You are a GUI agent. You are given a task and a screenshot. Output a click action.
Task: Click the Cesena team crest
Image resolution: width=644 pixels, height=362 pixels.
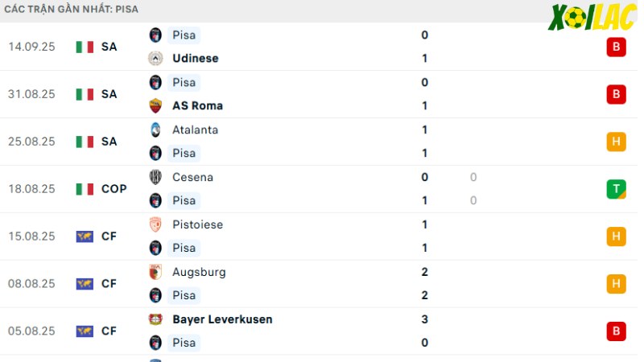155,177
